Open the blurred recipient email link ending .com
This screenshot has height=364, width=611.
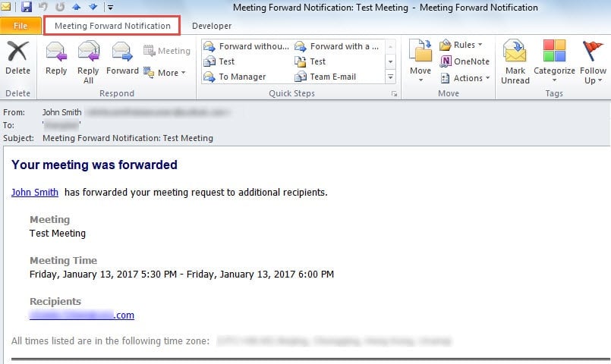(82, 315)
